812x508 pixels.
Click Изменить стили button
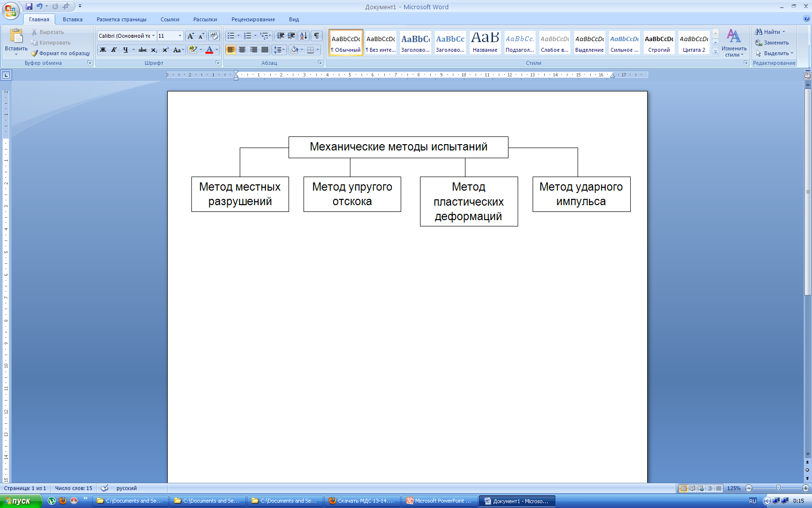(x=734, y=43)
